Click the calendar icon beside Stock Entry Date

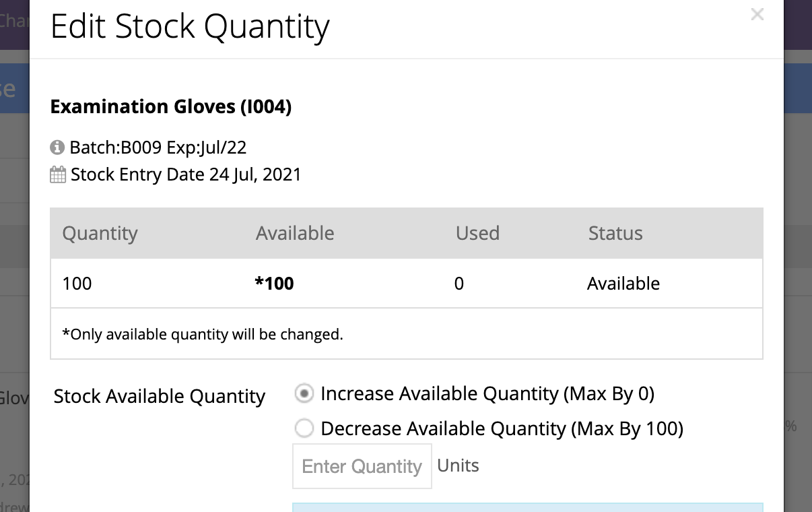58,175
